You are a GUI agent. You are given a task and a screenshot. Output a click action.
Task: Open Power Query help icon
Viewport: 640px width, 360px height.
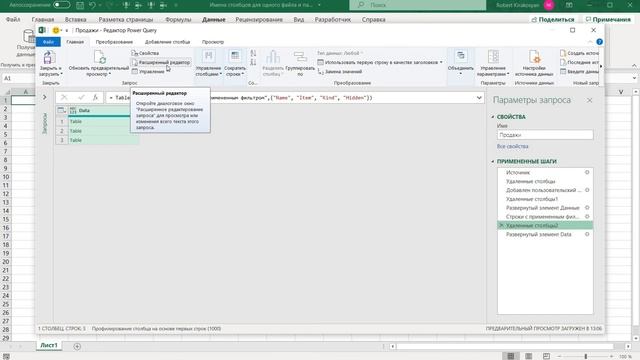click(599, 42)
